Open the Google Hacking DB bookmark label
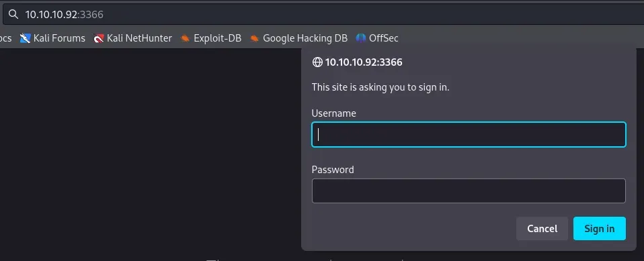The height and width of the screenshot is (261, 644). tap(305, 38)
